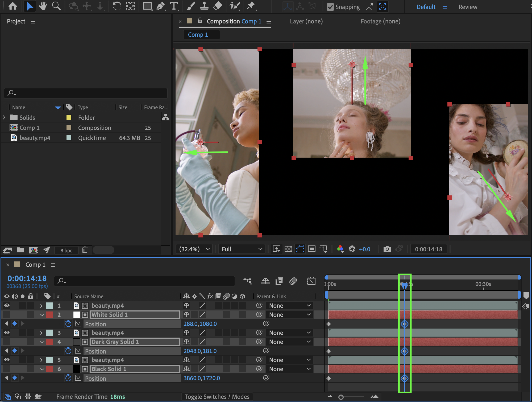
Task: Click the 8 bpc color depth button
Action: coord(66,250)
